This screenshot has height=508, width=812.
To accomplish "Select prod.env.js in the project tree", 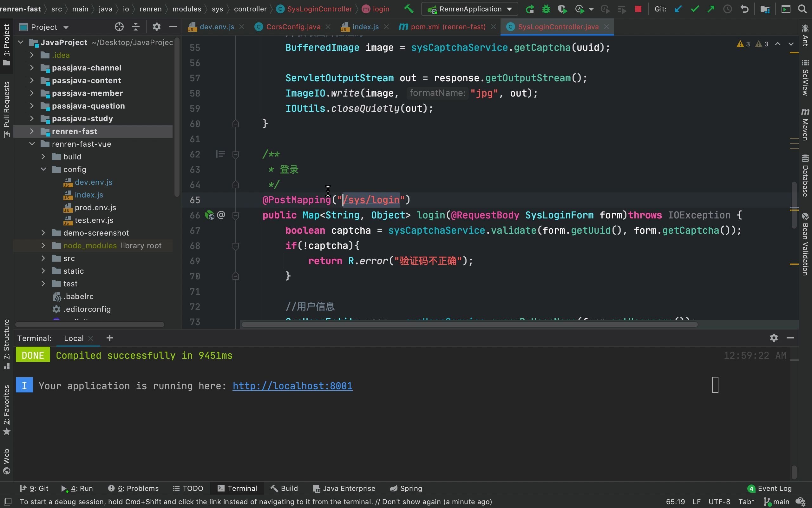I will coord(95,207).
